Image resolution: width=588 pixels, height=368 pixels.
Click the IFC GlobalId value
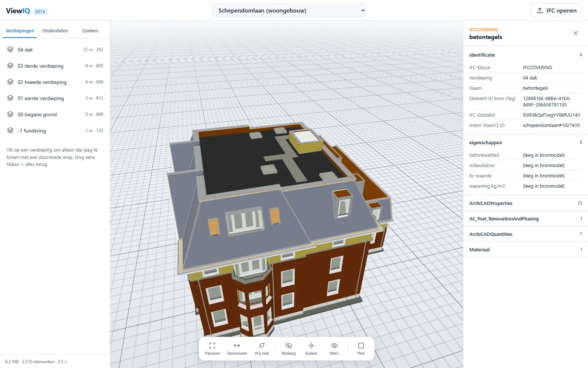click(x=551, y=115)
